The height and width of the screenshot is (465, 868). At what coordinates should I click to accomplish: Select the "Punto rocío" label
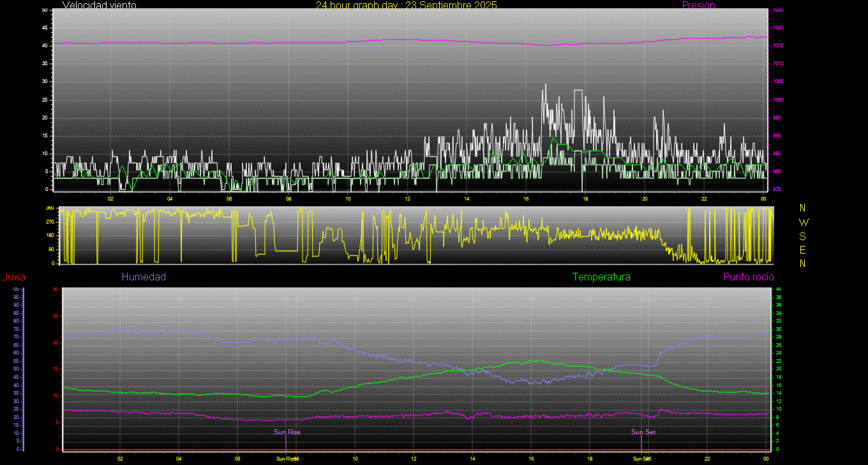click(x=749, y=277)
